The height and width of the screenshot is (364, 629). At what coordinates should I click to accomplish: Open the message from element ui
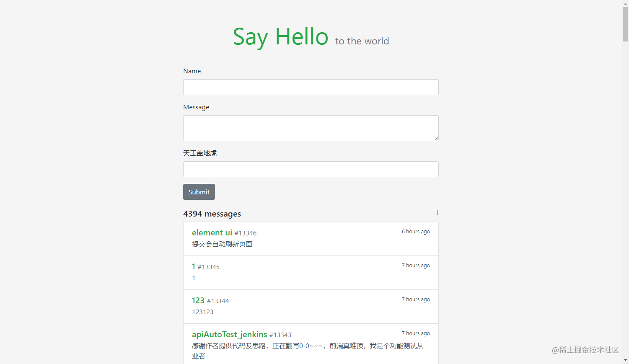(212, 232)
